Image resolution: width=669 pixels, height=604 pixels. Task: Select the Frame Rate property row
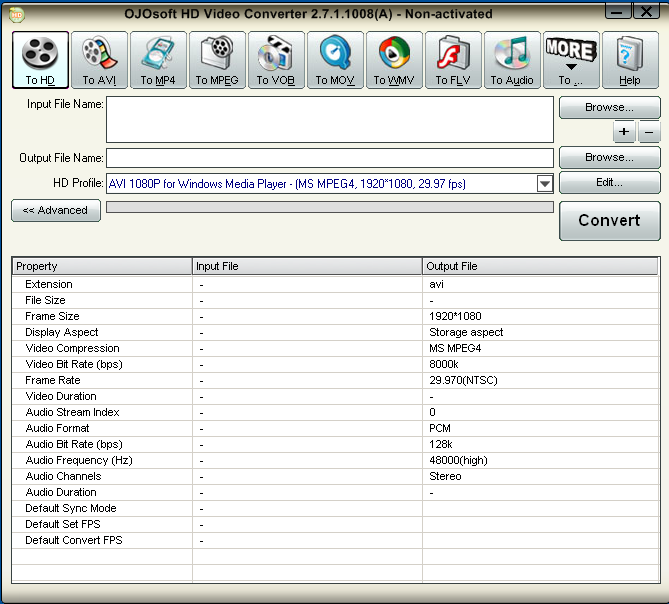(x=335, y=380)
